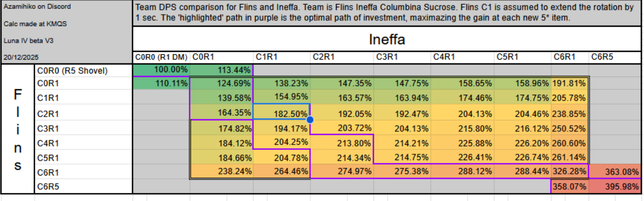Image resolution: width=644 pixels, height=201 pixels.
Task: Click the selection fill handle blue dot
Action: point(310,120)
